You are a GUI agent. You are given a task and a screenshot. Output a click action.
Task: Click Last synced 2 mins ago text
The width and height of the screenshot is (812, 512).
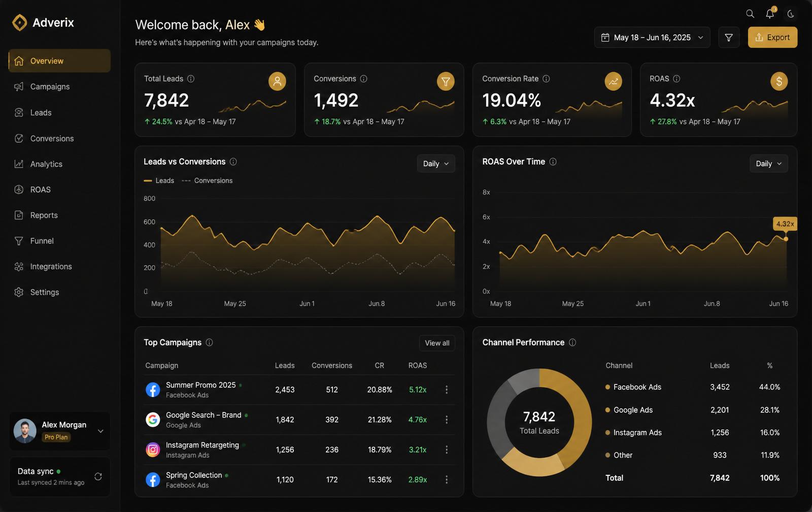[x=51, y=483]
